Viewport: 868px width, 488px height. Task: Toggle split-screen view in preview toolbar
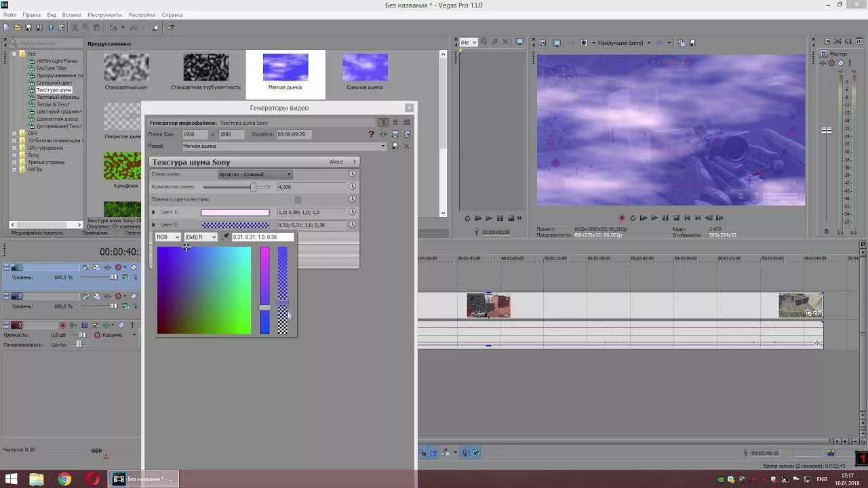(584, 43)
